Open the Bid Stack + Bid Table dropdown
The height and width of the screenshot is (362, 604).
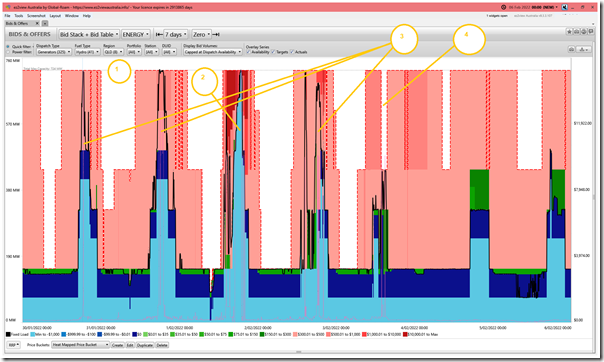point(89,34)
